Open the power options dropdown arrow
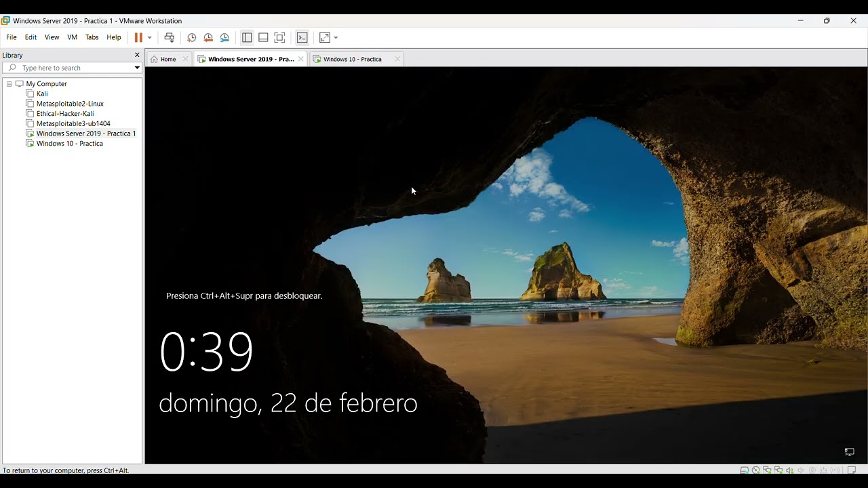 (149, 38)
